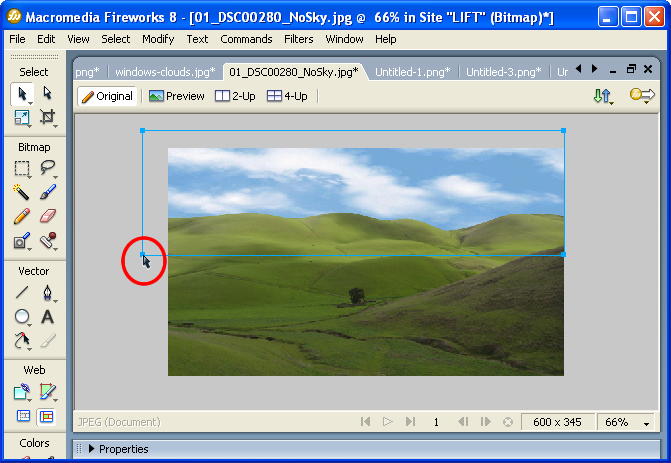Screen dimensions: 671x463
Task: Click the Preview view button
Action: click(x=177, y=96)
